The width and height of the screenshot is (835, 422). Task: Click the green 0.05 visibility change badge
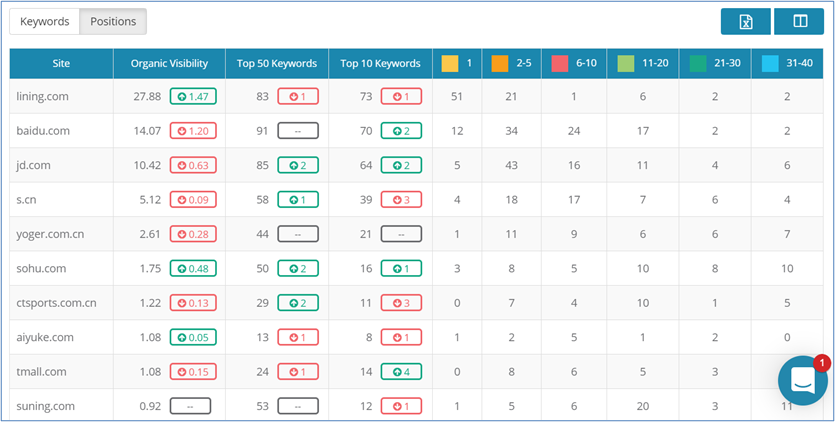point(193,337)
